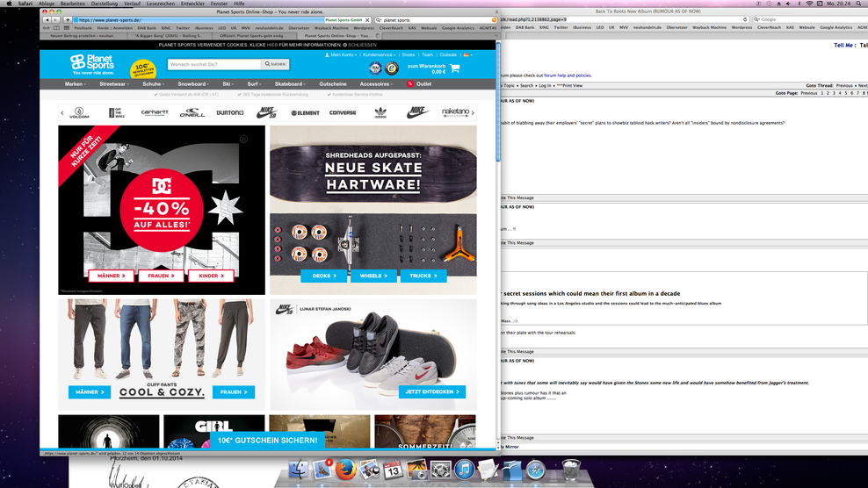Select the Volcom brand logo
Screen dimensions: 868x488
(78, 113)
